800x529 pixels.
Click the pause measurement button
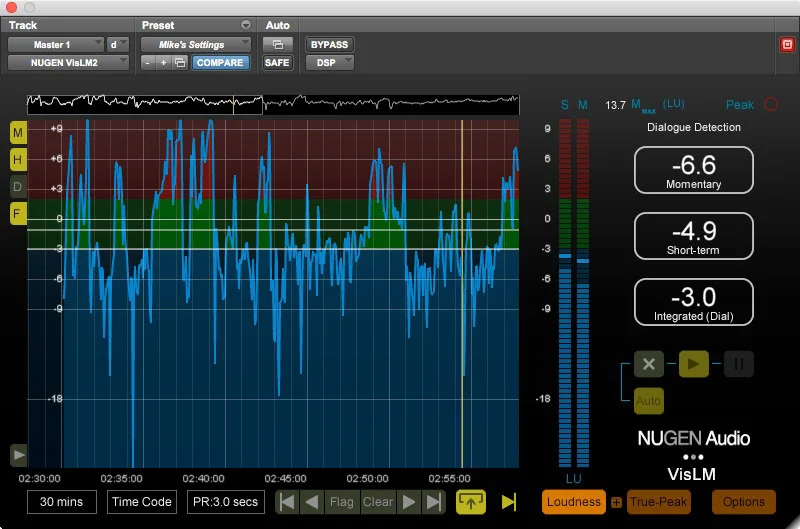coord(738,364)
